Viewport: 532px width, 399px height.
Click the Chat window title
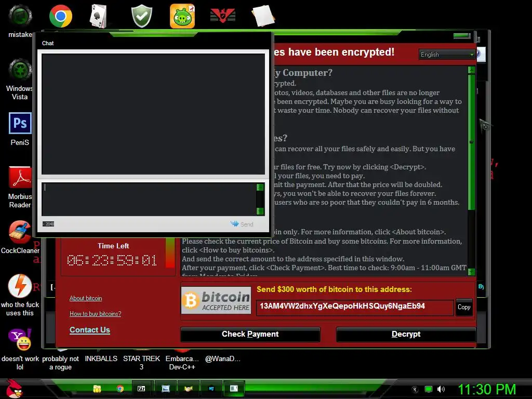[48, 43]
